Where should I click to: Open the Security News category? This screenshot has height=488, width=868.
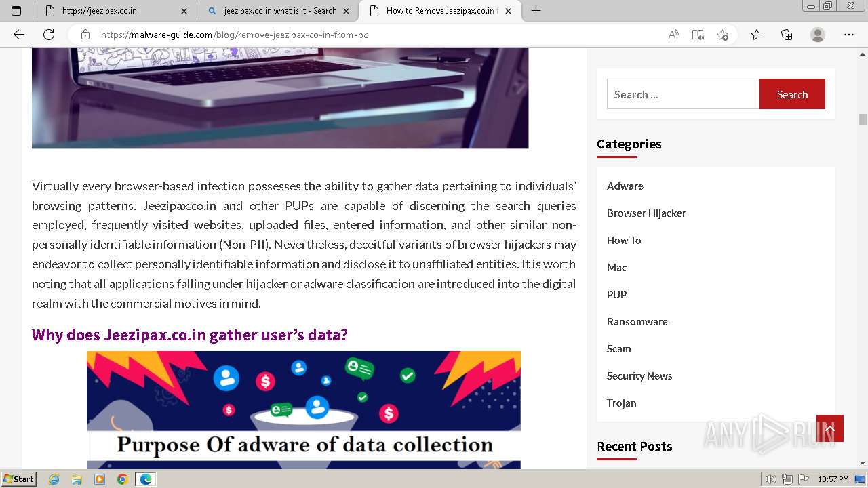click(639, 375)
